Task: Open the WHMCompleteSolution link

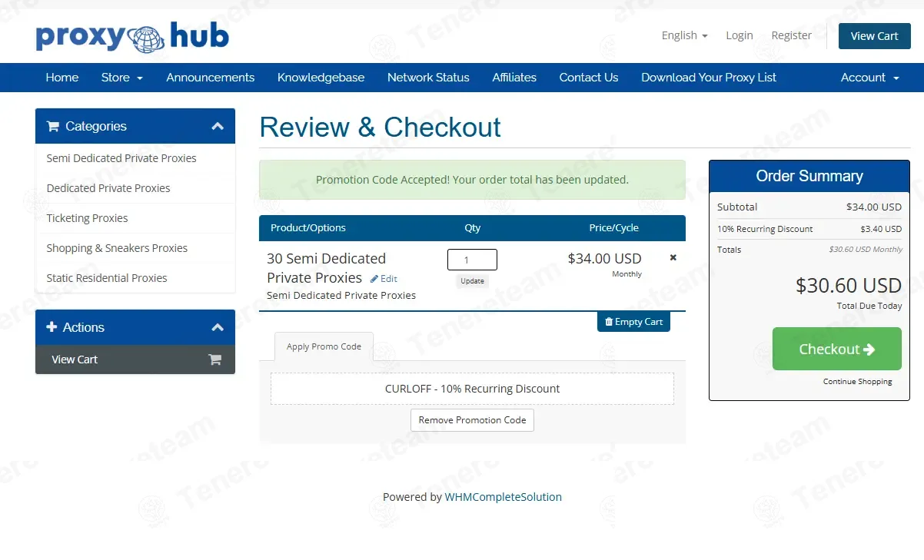Action: pos(504,497)
